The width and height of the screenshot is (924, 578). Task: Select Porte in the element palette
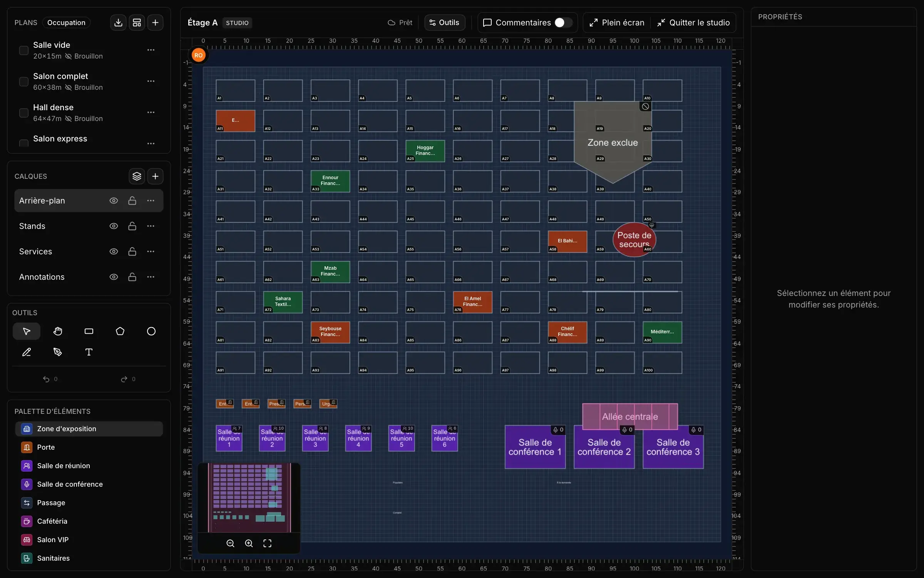[89, 447]
